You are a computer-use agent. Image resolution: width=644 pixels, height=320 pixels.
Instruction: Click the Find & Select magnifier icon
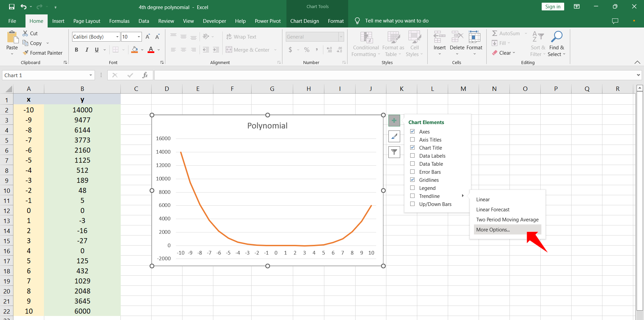[557, 36]
